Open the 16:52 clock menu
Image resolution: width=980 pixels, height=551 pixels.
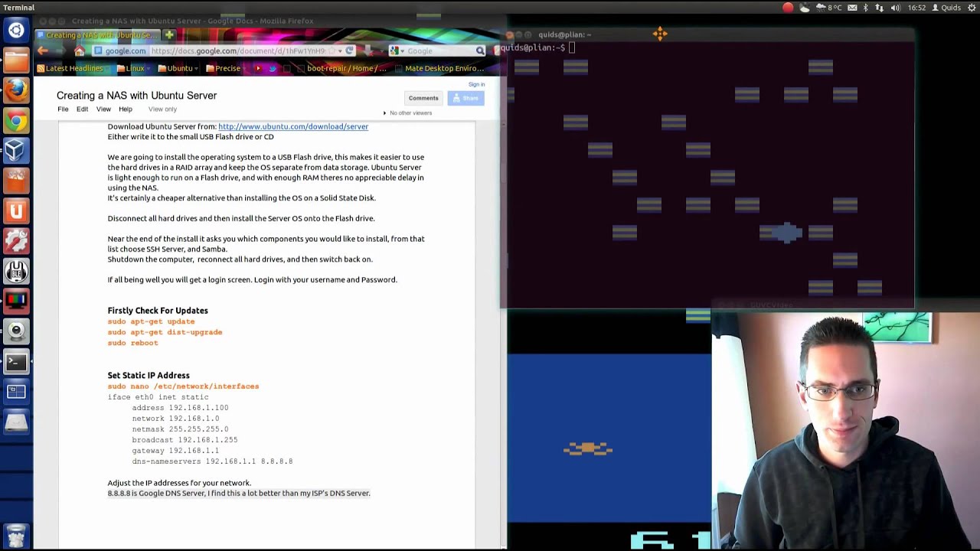click(916, 8)
